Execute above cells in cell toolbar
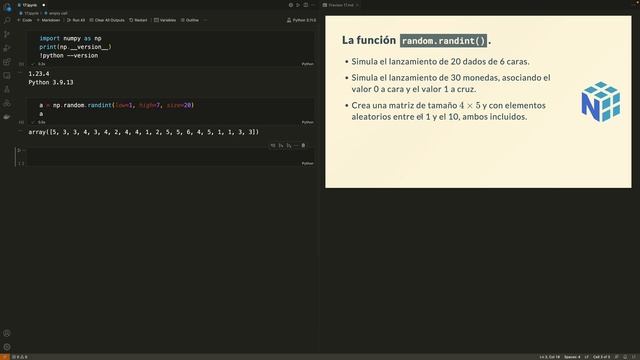The image size is (640, 360). pos(280,146)
